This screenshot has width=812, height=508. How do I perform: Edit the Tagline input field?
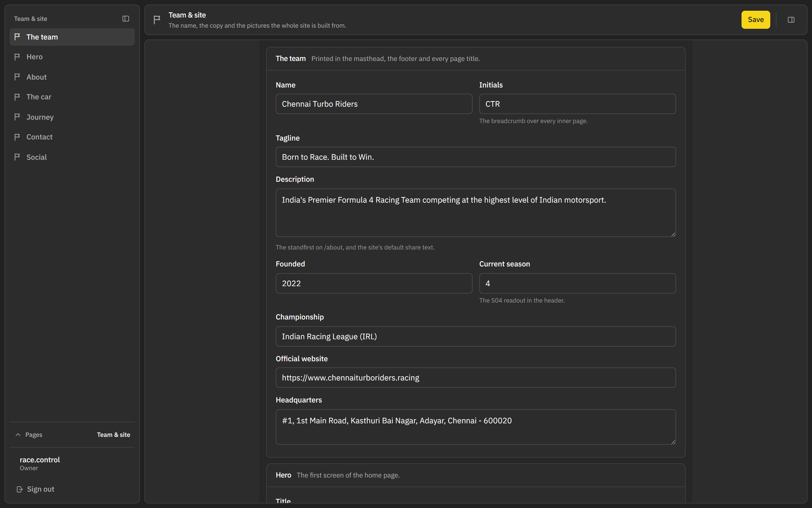[475, 157]
